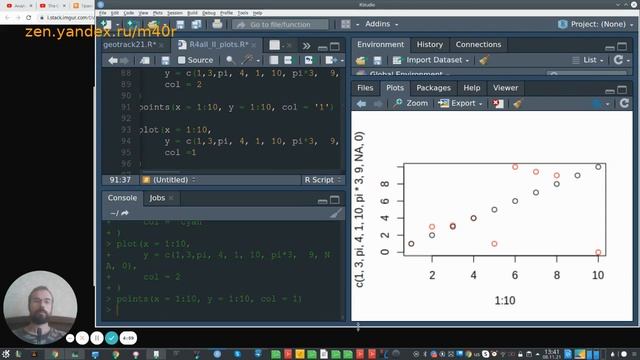Refresh the Environment pane
Image resolution: width=640 pixels, height=360 pixels.
pos(618,60)
